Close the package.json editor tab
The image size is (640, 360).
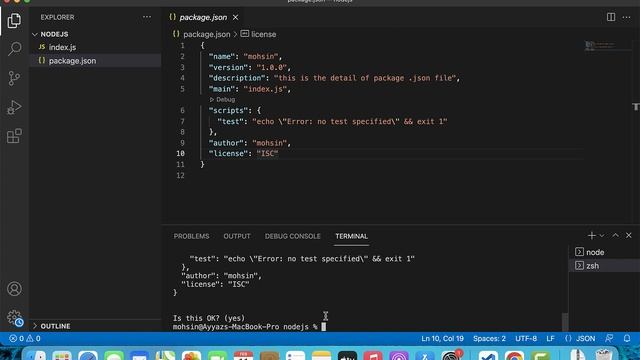(x=236, y=17)
